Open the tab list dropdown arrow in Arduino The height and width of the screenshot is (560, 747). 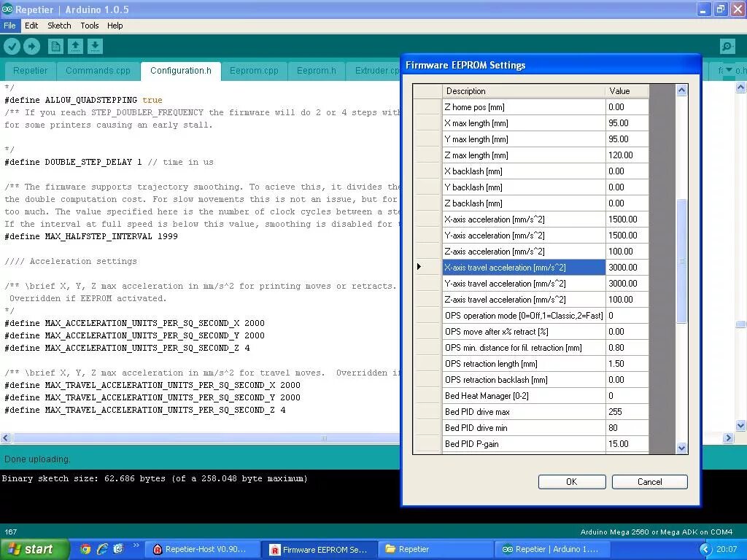point(729,70)
